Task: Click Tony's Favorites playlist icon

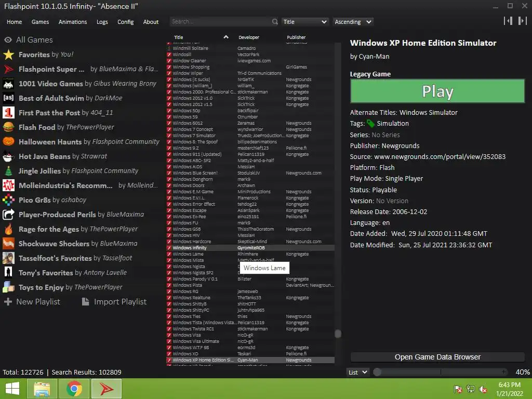Action: coord(8,272)
